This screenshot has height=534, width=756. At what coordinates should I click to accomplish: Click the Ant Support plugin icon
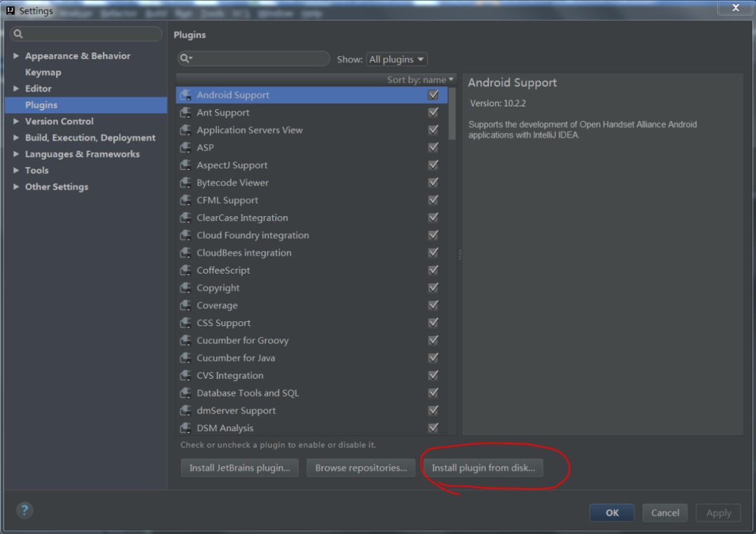click(x=185, y=112)
